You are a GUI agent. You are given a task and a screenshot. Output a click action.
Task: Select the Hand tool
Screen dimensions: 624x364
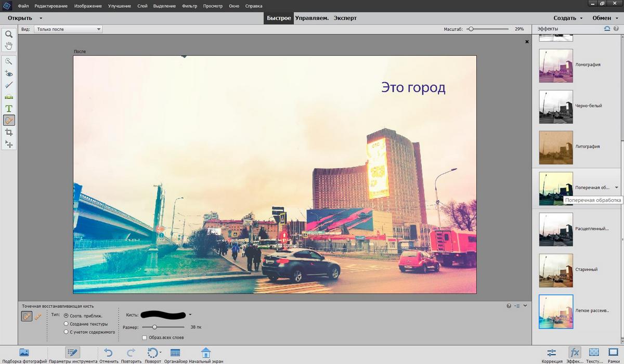(9, 46)
